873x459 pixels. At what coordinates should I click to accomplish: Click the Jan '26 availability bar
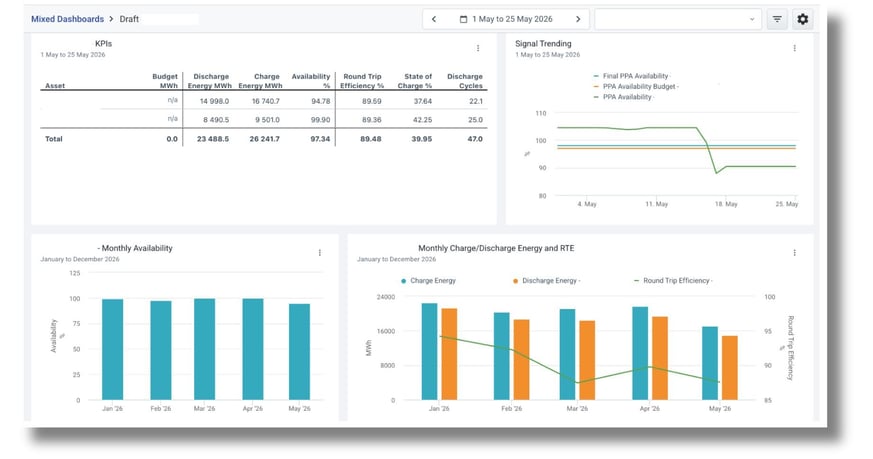[x=112, y=349]
